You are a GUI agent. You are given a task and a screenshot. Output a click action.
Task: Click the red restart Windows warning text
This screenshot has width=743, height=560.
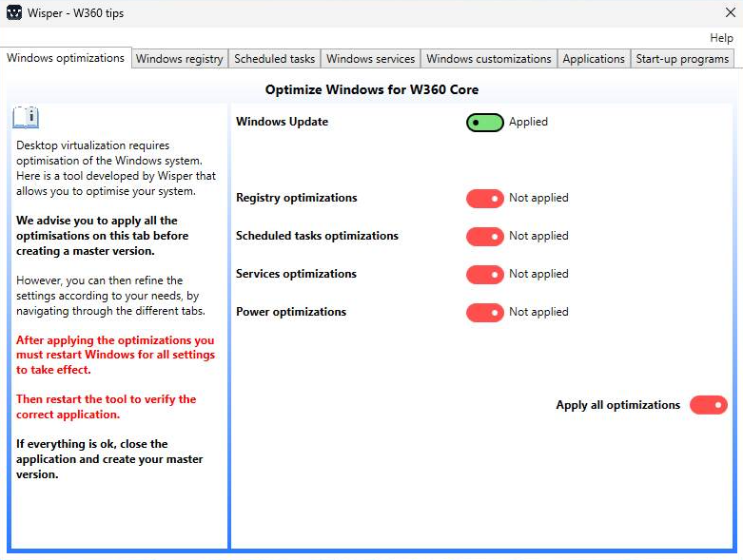tap(115, 355)
